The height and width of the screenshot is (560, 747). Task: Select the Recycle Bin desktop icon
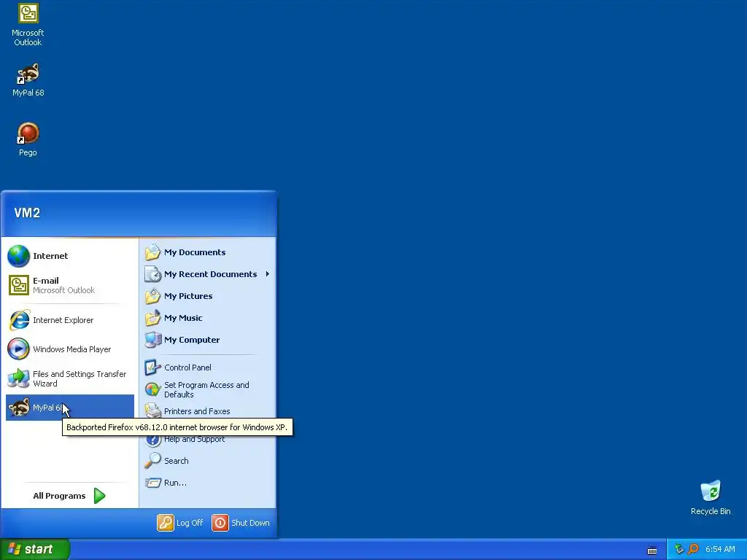pos(711,498)
